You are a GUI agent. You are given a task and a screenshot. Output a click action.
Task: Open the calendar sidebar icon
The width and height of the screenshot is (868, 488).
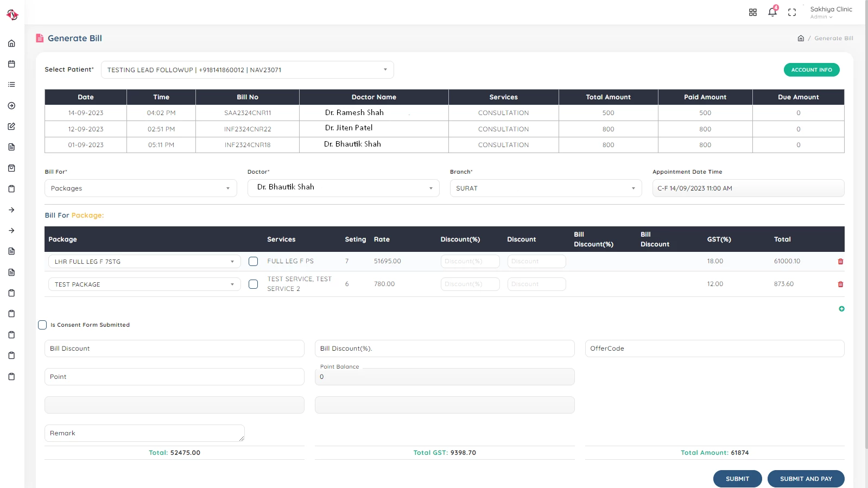[x=11, y=64]
